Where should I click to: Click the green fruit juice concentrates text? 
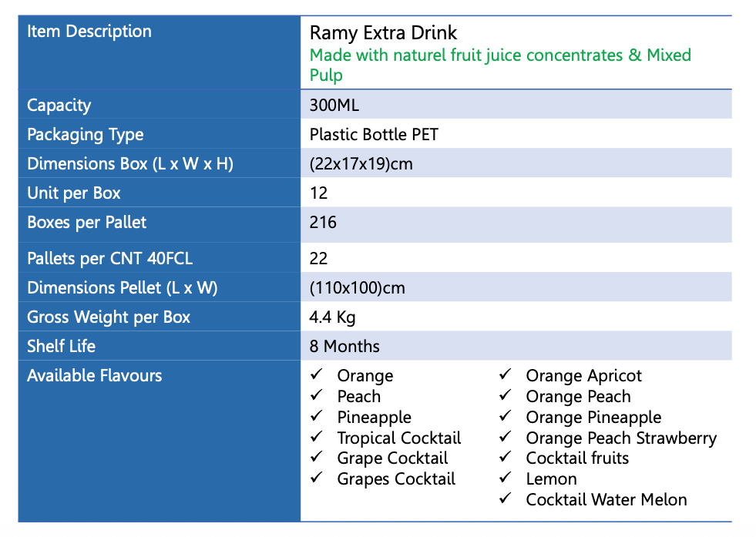(x=500, y=55)
